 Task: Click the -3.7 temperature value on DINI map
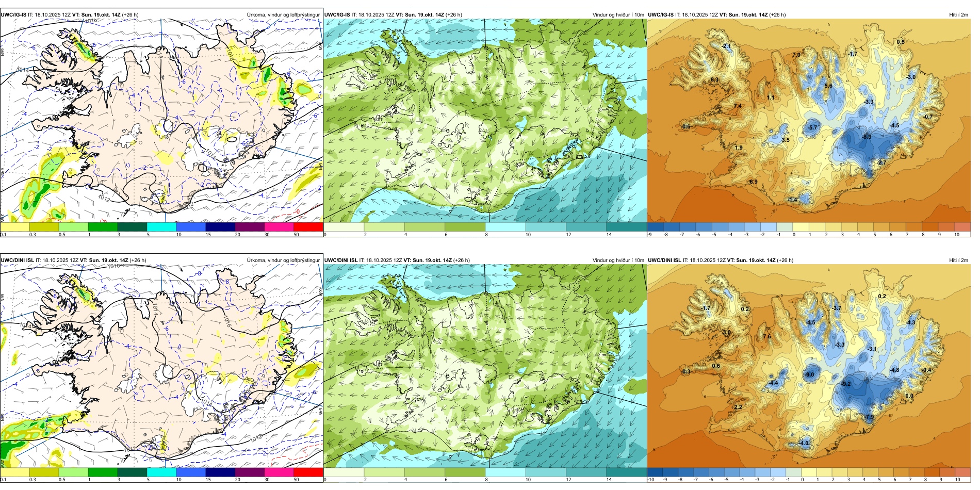pyautogui.click(x=836, y=308)
